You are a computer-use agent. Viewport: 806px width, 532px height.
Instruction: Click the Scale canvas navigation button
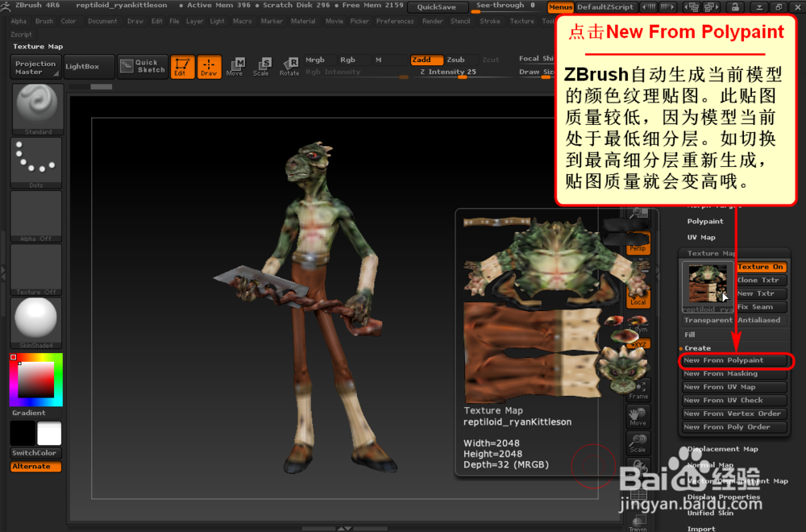[638, 443]
